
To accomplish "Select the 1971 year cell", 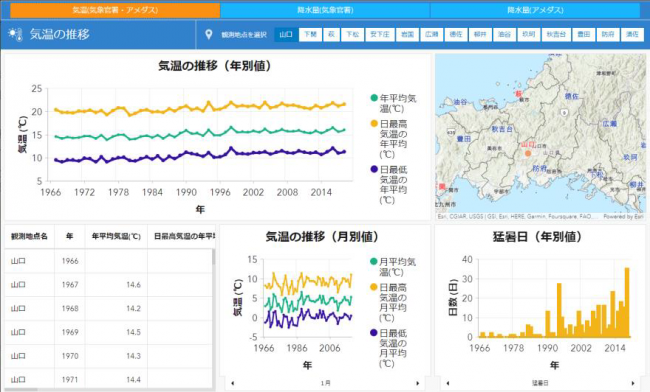I will [x=70, y=379].
